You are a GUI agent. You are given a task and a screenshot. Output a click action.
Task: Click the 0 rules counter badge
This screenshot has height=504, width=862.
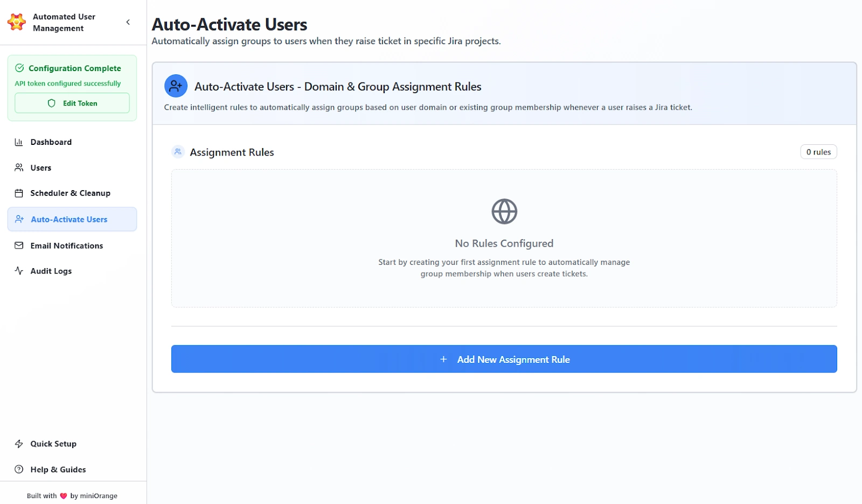(x=818, y=152)
